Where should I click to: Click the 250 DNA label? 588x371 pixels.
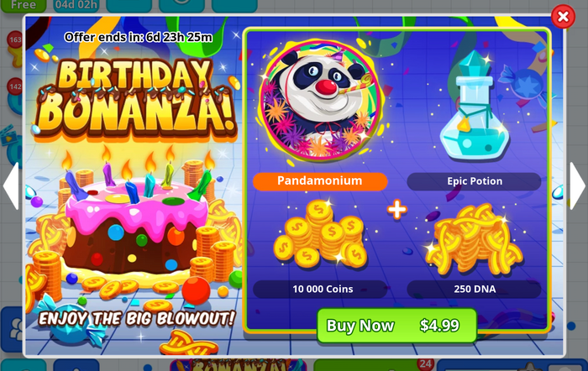point(474,289)
